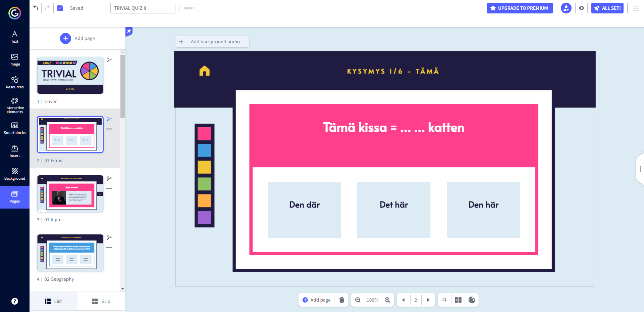The width and height of the screenshot is (644, 312).
Task: Select the Pages panel
Action: point(15,197)
